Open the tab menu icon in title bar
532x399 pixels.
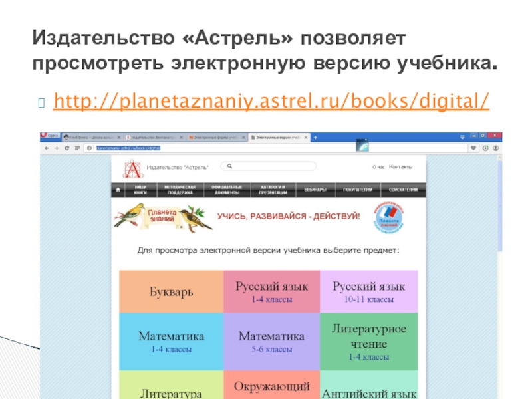(462, 137)
